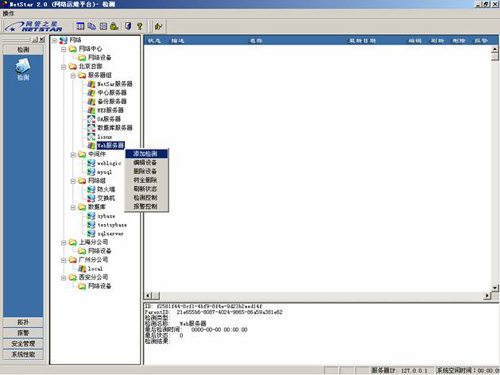The width and height of the screenshot is (500, 375).
Task: Click the 最新日期 column header
Action: click(362, 41)
